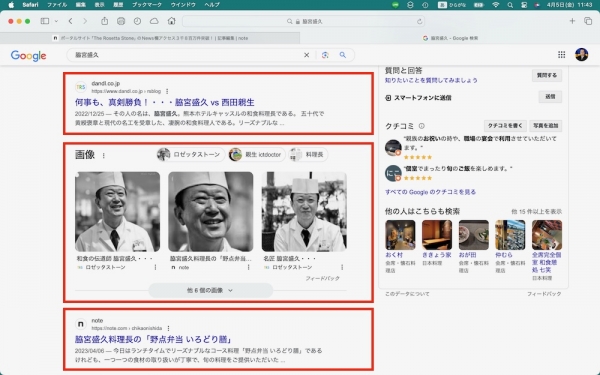Viewport: 600px width, 375px height.
Task: Open the options dots beside note.com URL
Action: coord(168,328)
